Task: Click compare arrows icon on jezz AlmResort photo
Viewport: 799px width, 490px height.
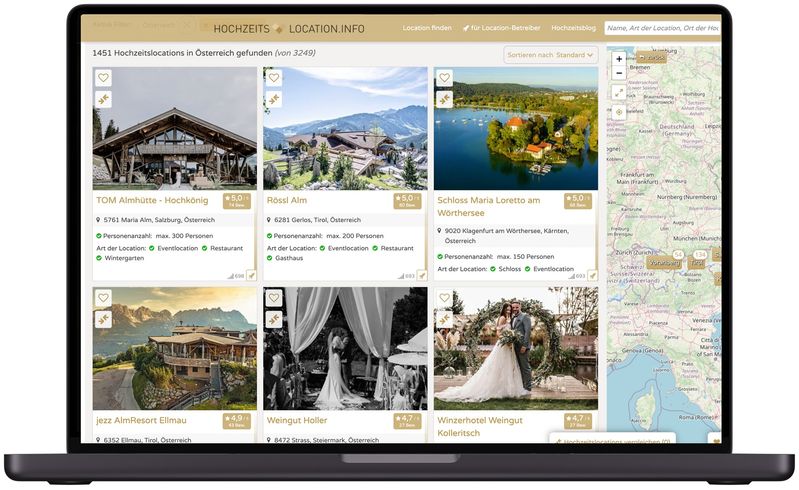Action: point(103,319)
